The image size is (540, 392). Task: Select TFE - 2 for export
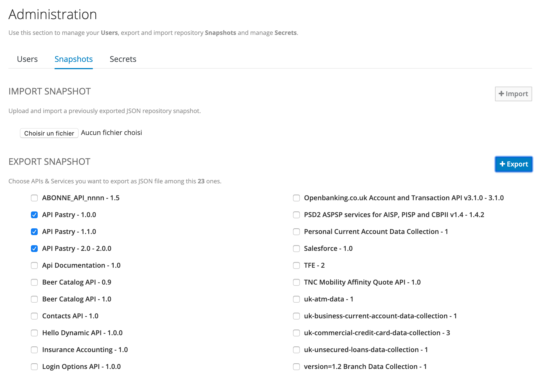[296, 265]
